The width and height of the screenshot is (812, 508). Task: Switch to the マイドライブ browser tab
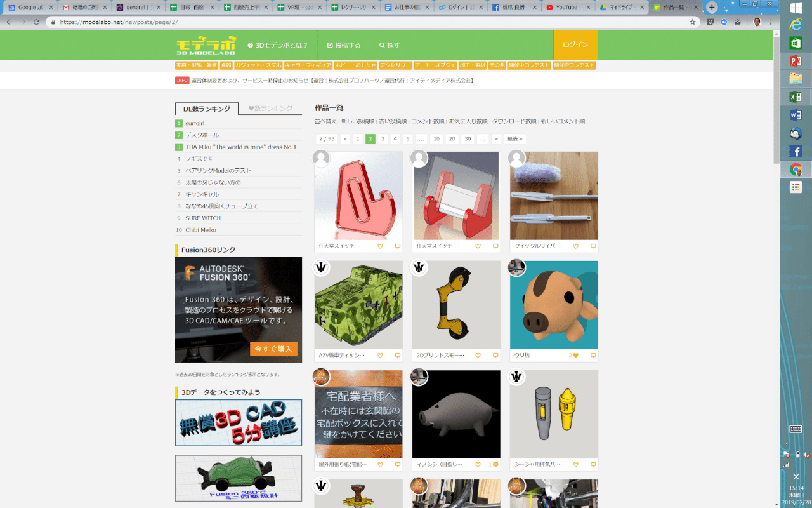click(x=619, y=8)
